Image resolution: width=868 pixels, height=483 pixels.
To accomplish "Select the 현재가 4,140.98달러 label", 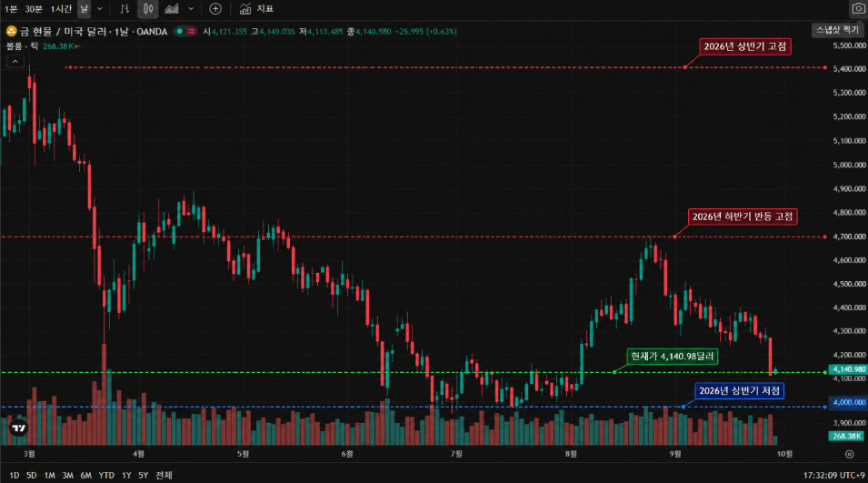I will tap(673, 357).
